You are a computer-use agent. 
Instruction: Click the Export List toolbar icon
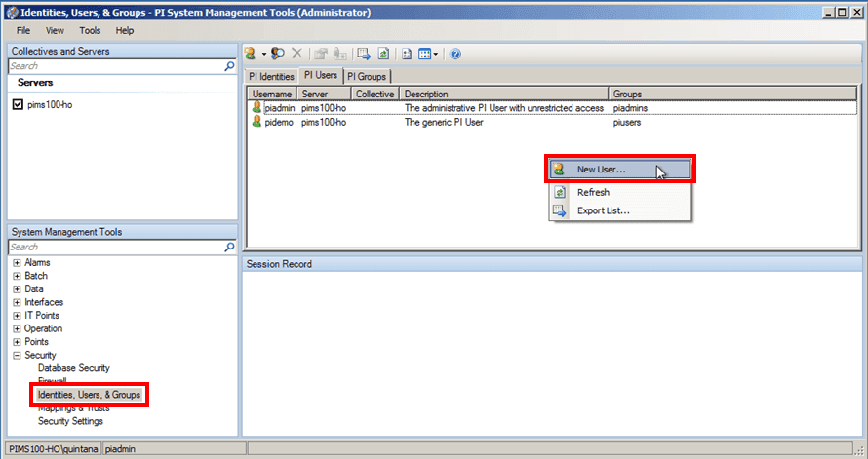[x=364, y=54]
